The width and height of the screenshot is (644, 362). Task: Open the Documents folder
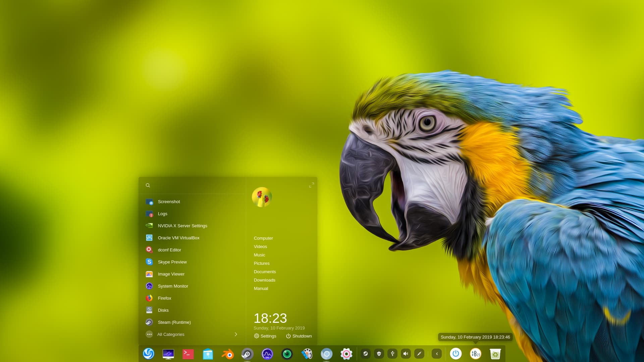(x=265, y=271)
